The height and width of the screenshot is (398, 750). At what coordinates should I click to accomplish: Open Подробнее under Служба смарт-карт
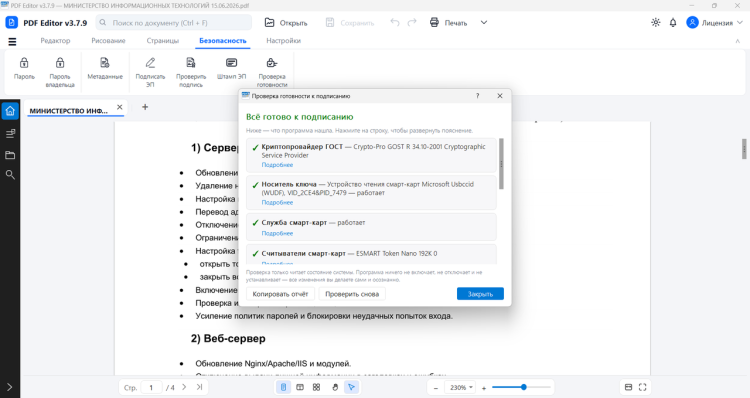point(277,233)
